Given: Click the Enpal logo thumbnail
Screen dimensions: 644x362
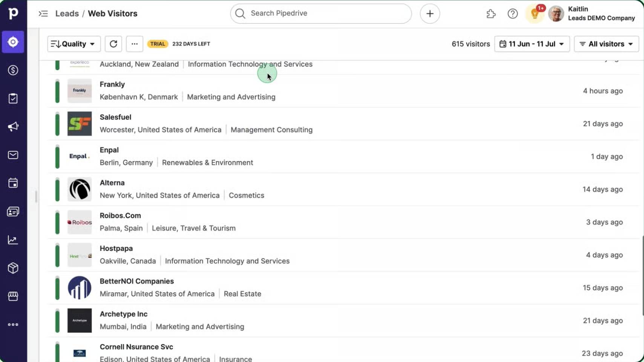Looking at the screenshot, I should click(80, 156).
